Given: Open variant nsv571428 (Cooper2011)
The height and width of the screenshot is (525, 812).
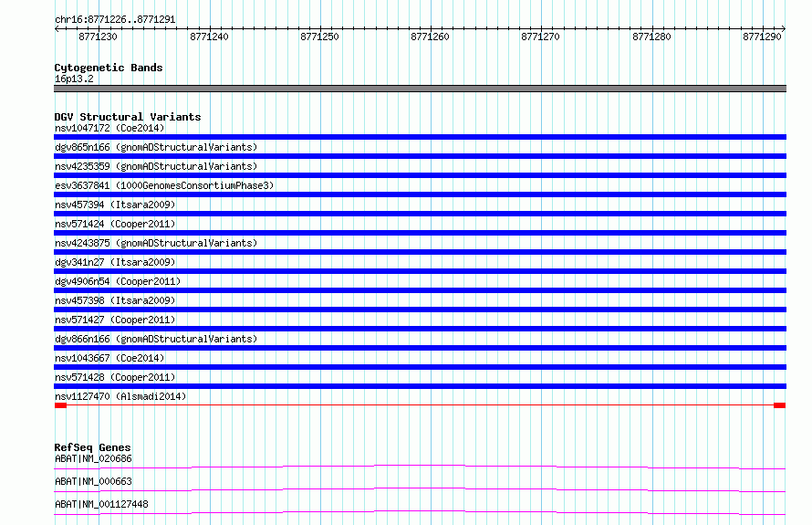Looking at the screenshot, I should click(x=115, y=377).
